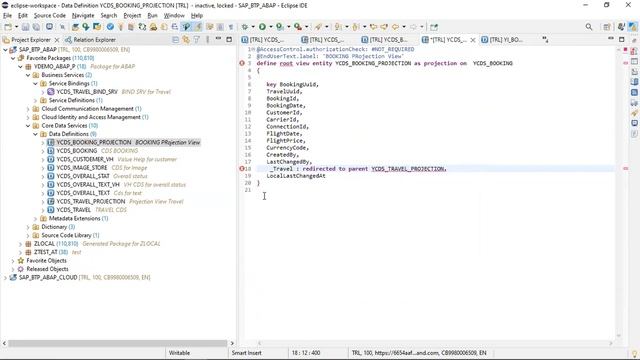Click the Smart Insert status bar field

[x=247, y=353]
